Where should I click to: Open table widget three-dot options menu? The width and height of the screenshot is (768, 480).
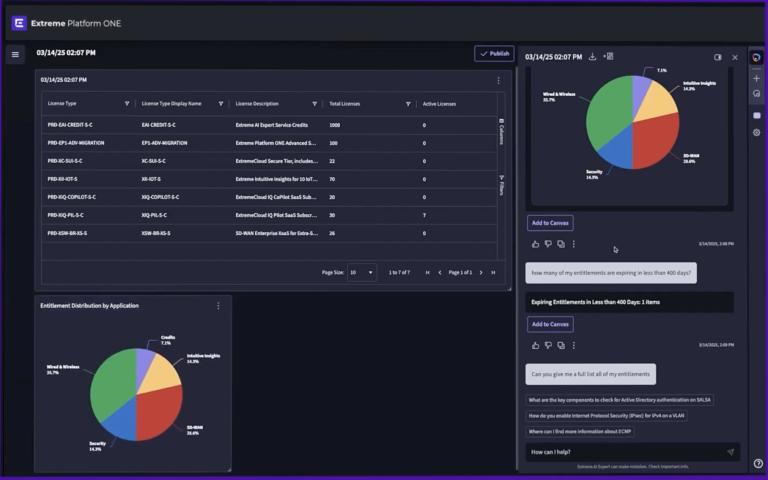click(499, 80)
